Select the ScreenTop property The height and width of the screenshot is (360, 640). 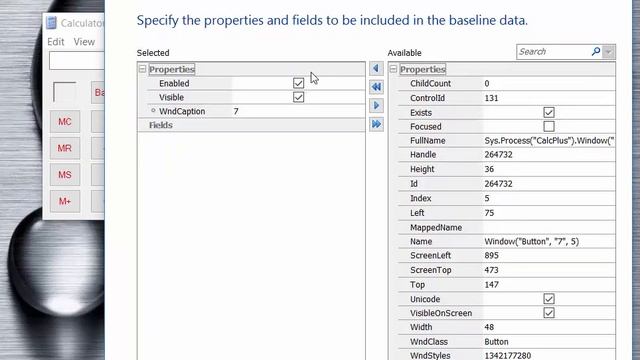431,270
